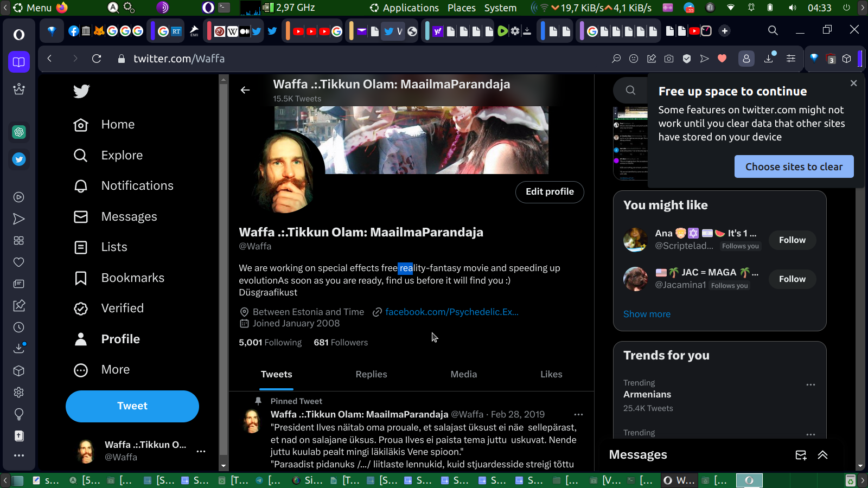
Task: Switch to the Replies tab
Action: click(x=372, y=374)
